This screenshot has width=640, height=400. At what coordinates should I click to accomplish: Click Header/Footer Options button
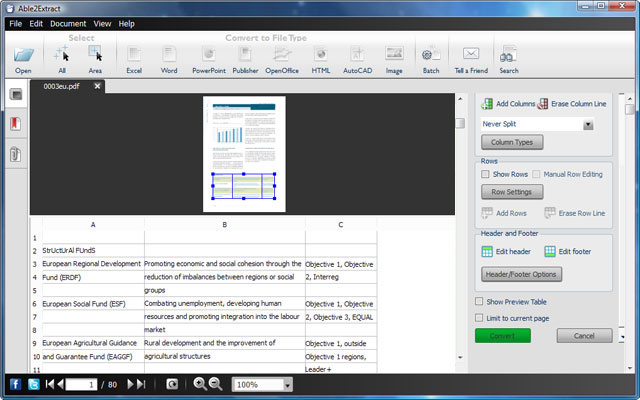tap(521, 274)
